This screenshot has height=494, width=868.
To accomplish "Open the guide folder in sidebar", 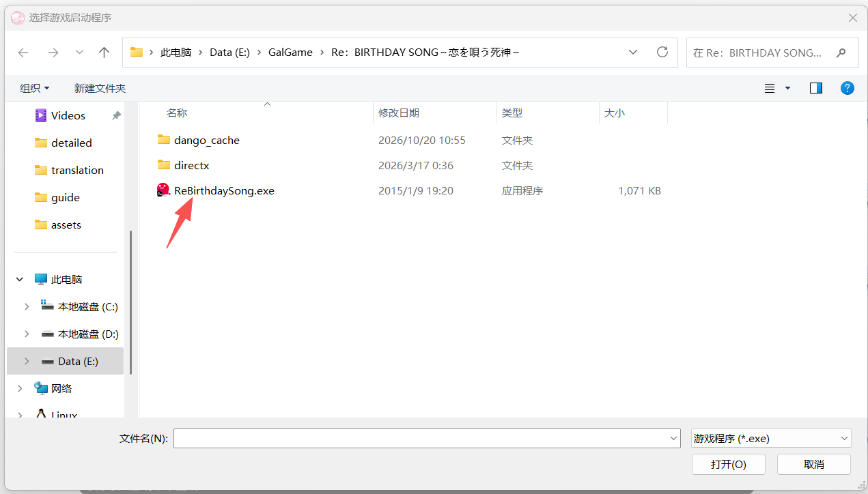I will point(66,197).
